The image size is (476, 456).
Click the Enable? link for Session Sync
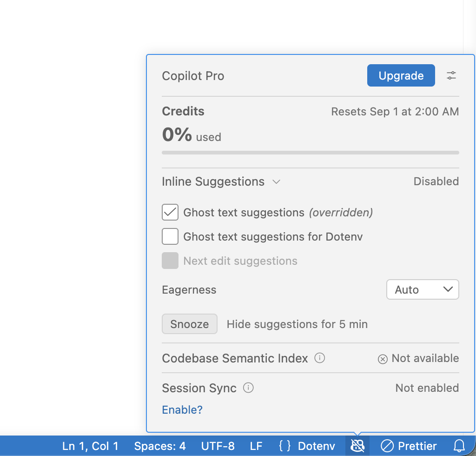[x=182, y=409]
